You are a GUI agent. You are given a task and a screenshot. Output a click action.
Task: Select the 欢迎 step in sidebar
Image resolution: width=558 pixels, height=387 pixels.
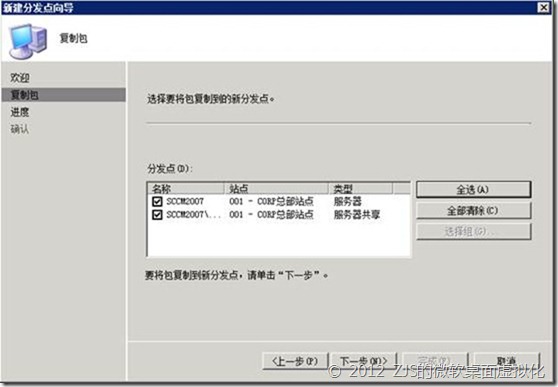(20, 77)
